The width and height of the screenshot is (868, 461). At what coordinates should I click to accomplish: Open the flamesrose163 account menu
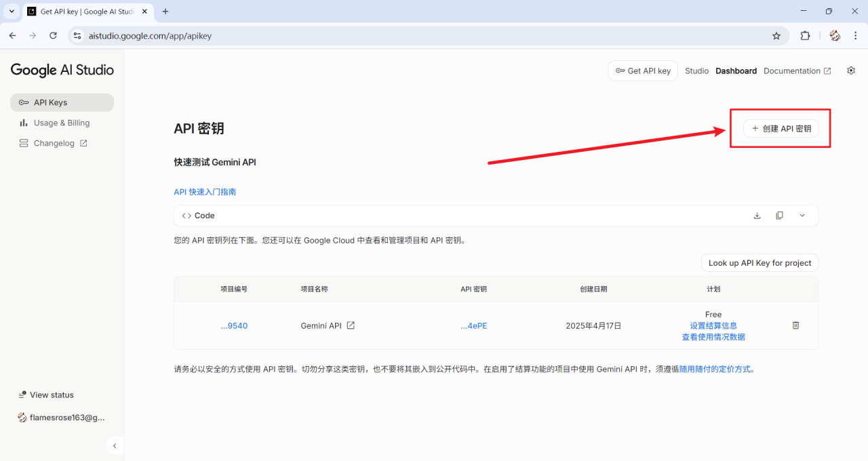point(62,418)
